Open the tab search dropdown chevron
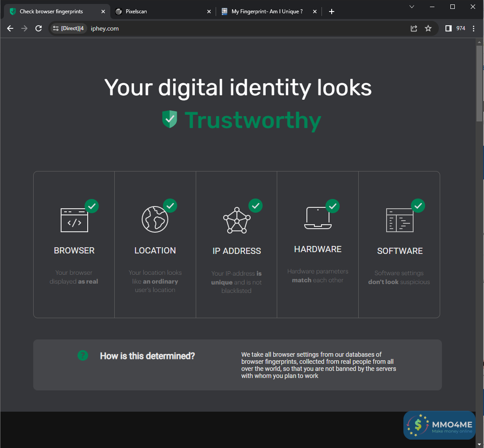484x448 pixels. [x=412, y=7]
